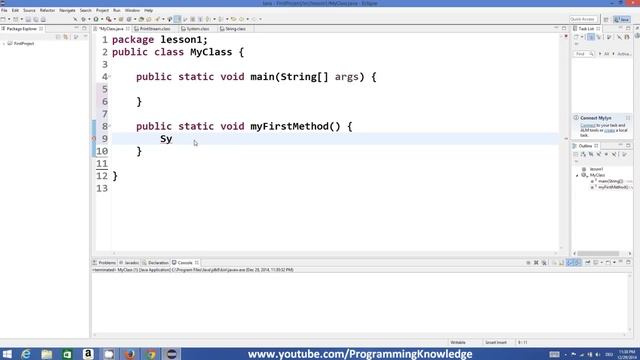The height and width of the screenshot is (360, 640).
Task: Click the green Run toolbar icon
Action: [96, 19]
